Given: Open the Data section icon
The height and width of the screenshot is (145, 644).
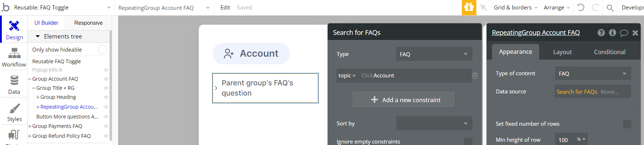Looking at the screenshot, I should (x=14, y=80).
